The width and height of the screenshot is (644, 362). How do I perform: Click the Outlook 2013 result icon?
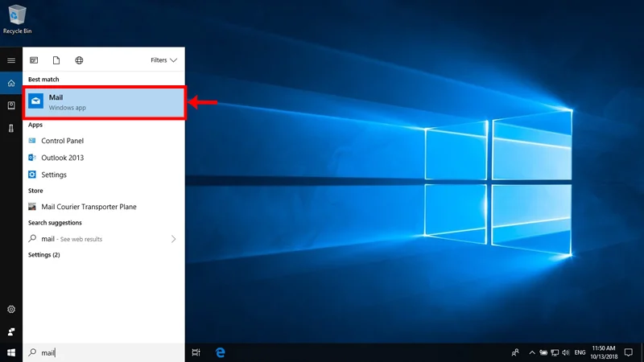tap(32, 157)
